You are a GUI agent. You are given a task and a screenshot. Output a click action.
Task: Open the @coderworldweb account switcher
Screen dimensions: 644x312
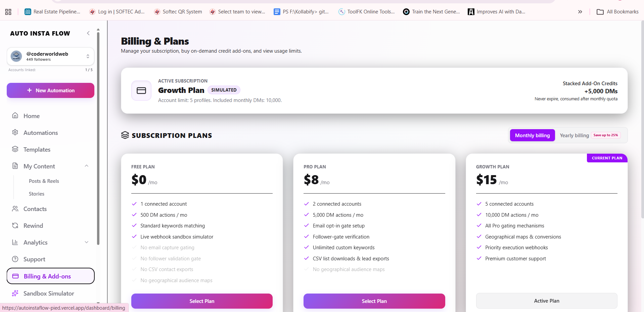click(x=50, y=56)
